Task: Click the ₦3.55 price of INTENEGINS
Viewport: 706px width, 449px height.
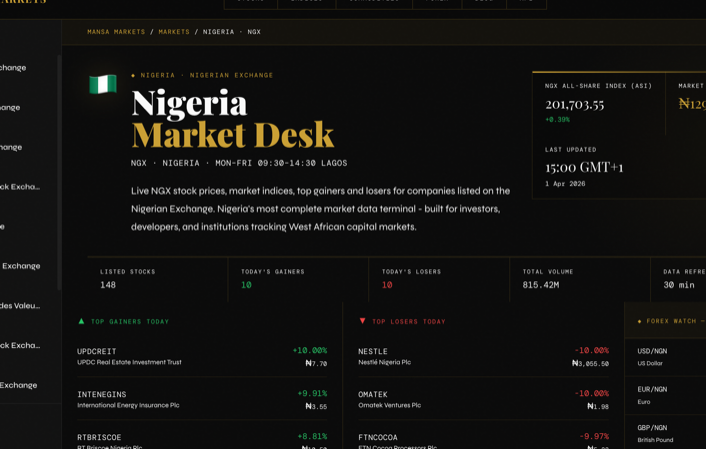Action: (x=316, y=406)
